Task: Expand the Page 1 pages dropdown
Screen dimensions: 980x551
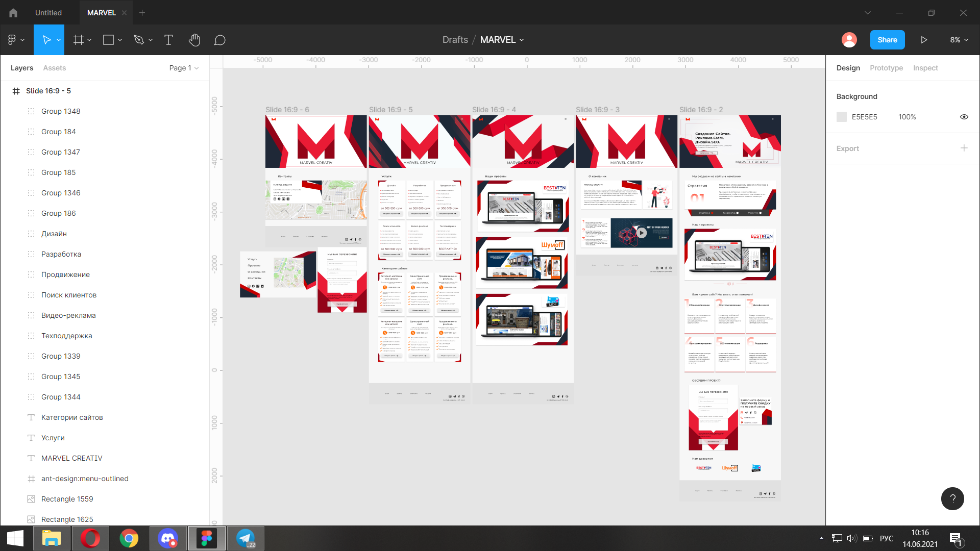Action: [x=184, y=68]
